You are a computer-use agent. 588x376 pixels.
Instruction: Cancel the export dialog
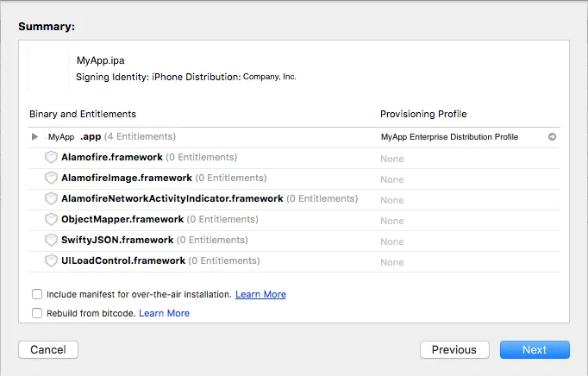coord(48,349)
